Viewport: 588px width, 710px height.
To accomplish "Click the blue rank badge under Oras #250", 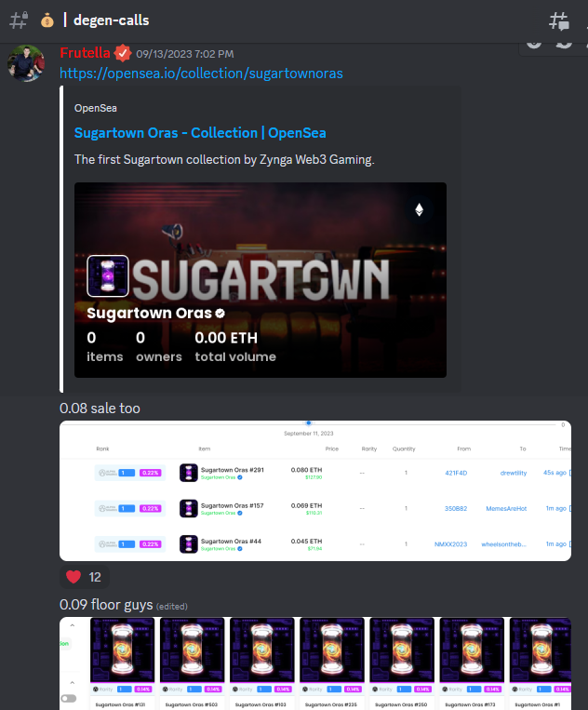I will 404,690.
